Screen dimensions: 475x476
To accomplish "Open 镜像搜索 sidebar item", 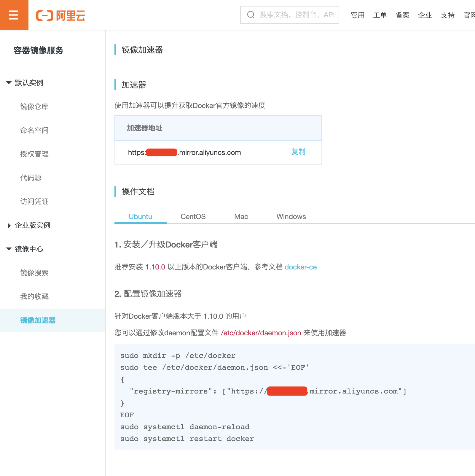I will pyautogui.click(x=34, y=273).
